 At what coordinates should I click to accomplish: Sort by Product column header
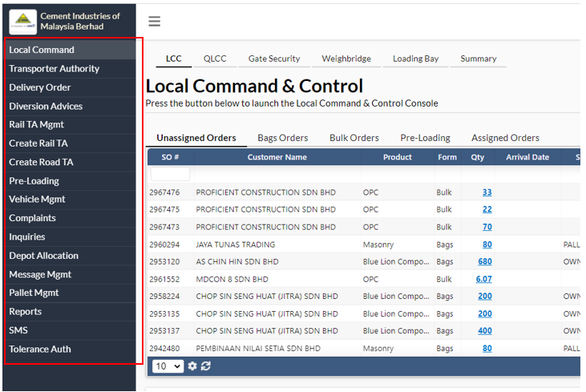coord(398,157)
